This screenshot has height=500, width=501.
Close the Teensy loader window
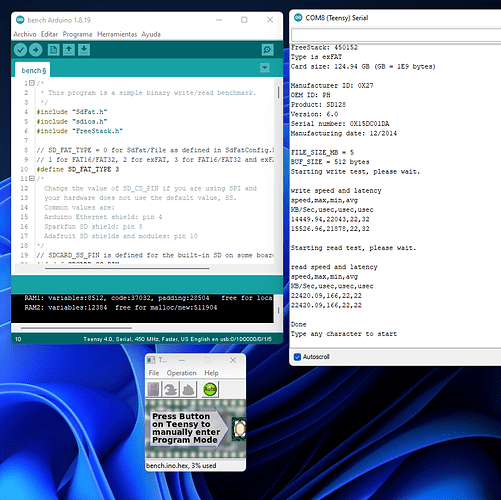tap(233, 360)
